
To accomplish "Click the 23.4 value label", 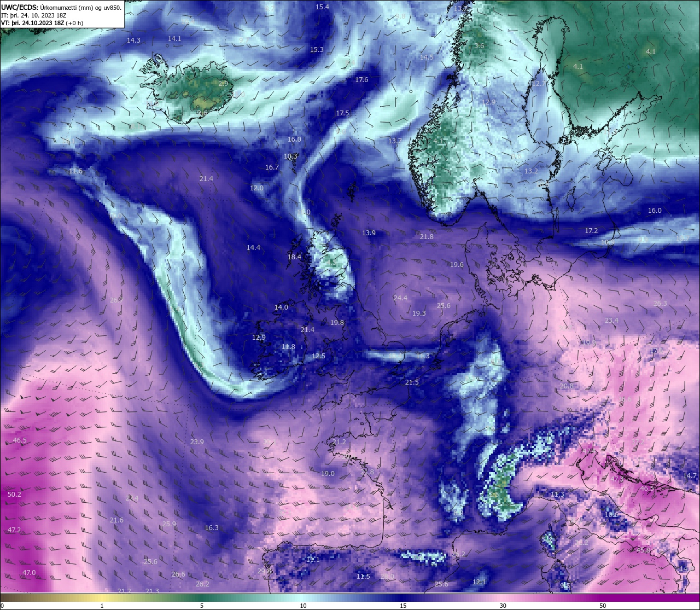I will click(611, 321).
